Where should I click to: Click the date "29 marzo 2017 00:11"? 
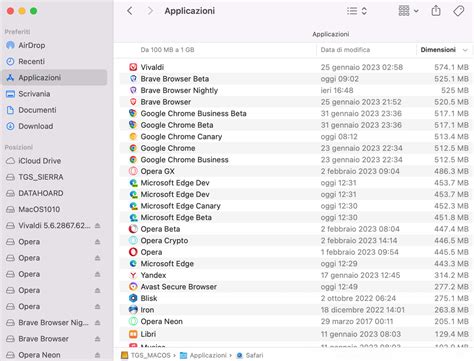[357, 321]
